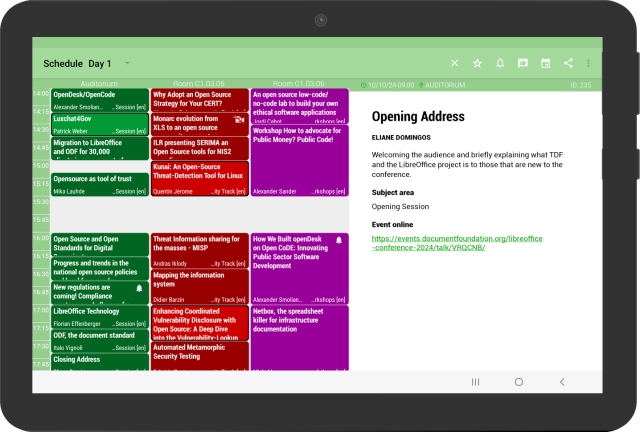Tap bell icon on New regulations session
640x432 pixels.
pyautogui.click(x=139, y=288)
